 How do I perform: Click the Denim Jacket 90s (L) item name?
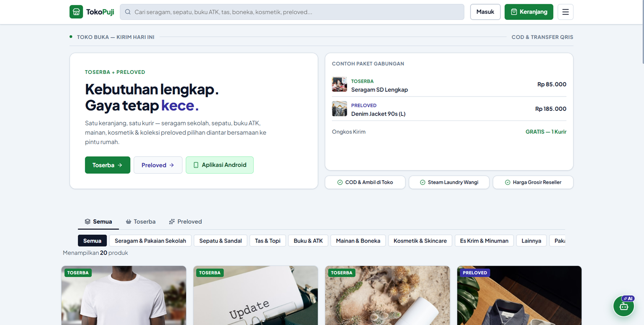coord(378,114)
